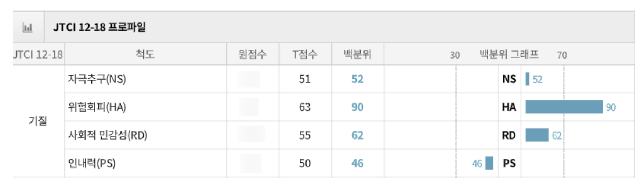Screen dimensions: 644x187
Task: Click the RD percentile bar in graph
Action: 536,135
